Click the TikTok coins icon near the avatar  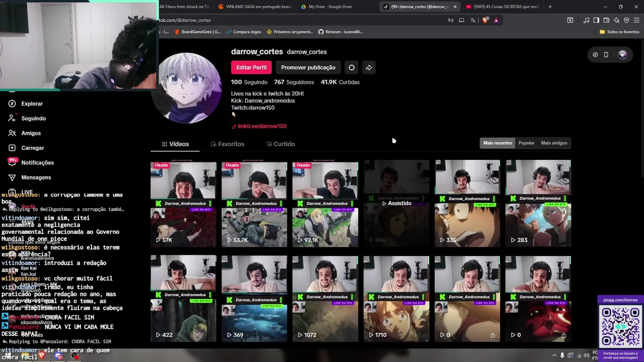pos(595,55)
